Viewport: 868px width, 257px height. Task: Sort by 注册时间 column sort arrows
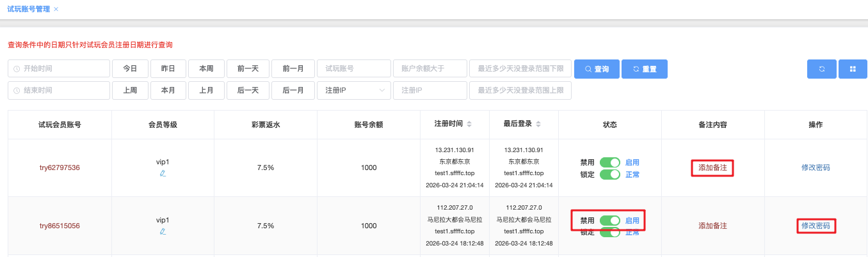[x=469, y=124]
